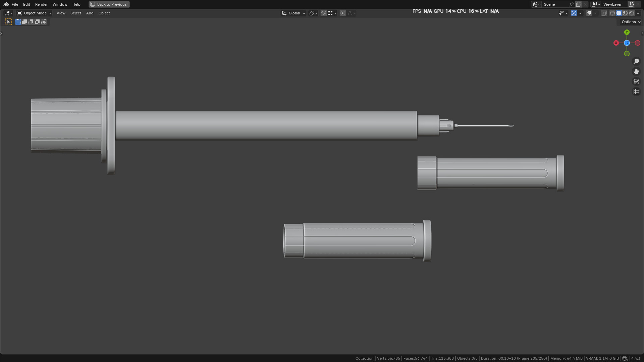The image size is (644, 362).
Task: Toggle proportional editing
Action: [x=343, y=13]
